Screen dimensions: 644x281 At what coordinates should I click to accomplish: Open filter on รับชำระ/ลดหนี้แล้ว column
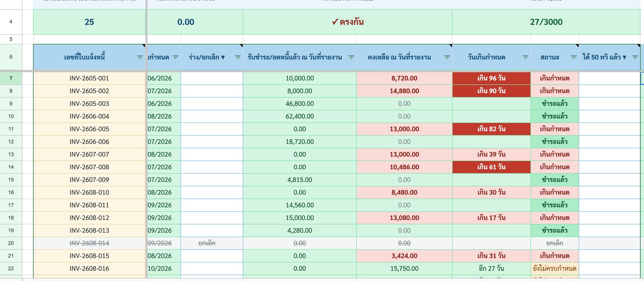[x=351, y=57]
